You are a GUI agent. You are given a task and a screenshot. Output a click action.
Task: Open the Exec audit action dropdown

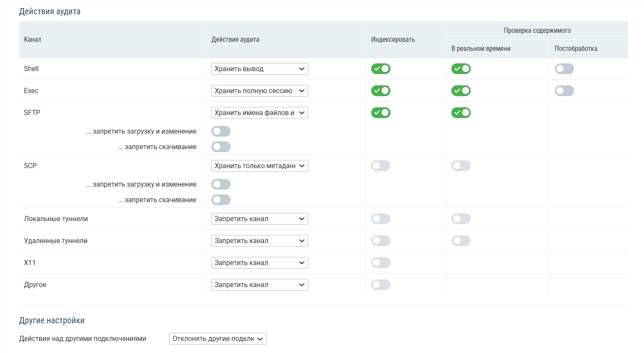point(259,91)
